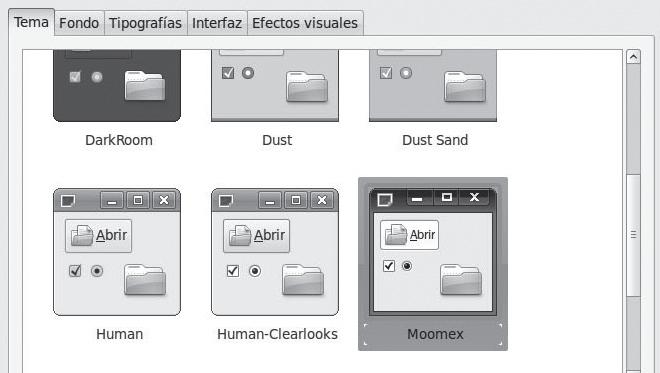Click the window menu icon in the Moomex preview

[x=385, y=200]
